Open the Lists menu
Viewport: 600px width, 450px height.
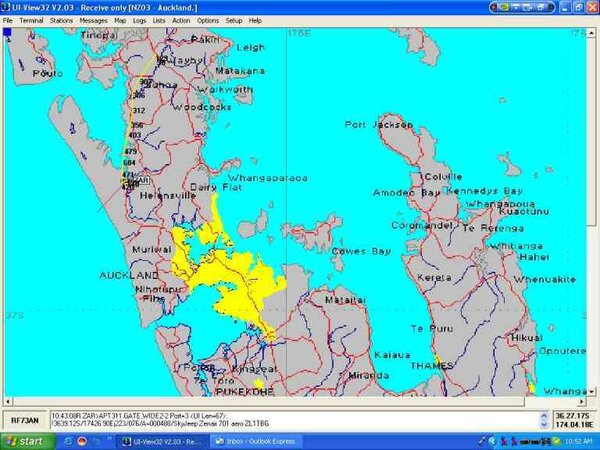(160, 20)
